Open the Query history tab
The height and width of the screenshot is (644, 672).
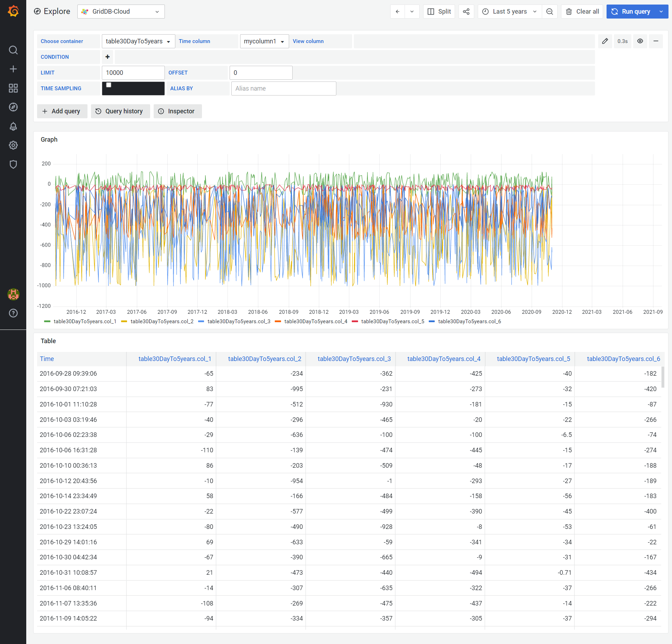click(120, 111)
